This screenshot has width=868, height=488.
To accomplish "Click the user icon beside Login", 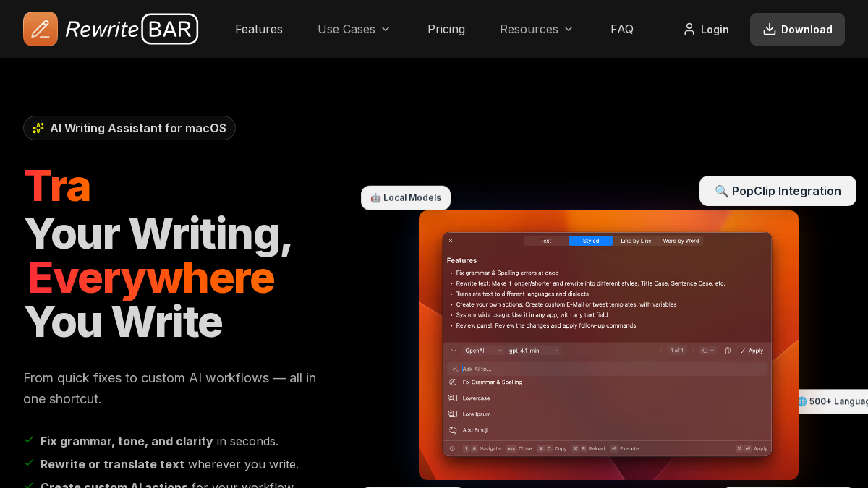I will 689,29.
